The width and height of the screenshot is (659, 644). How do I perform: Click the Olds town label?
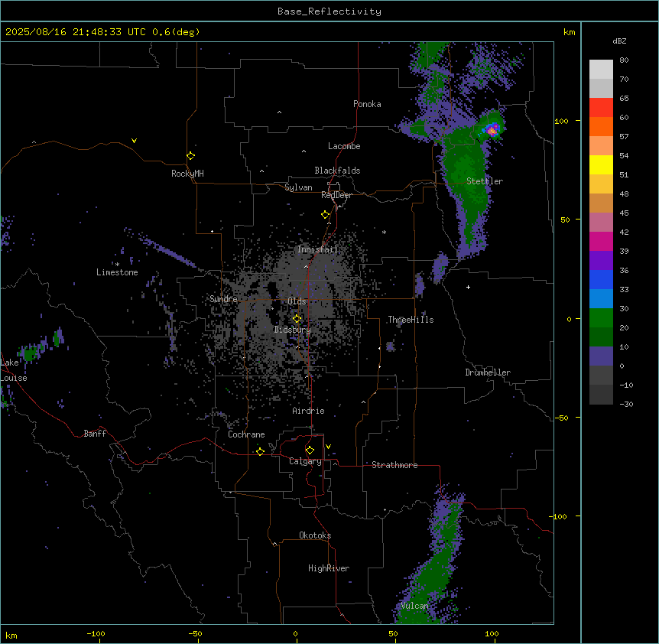[297, 301]
